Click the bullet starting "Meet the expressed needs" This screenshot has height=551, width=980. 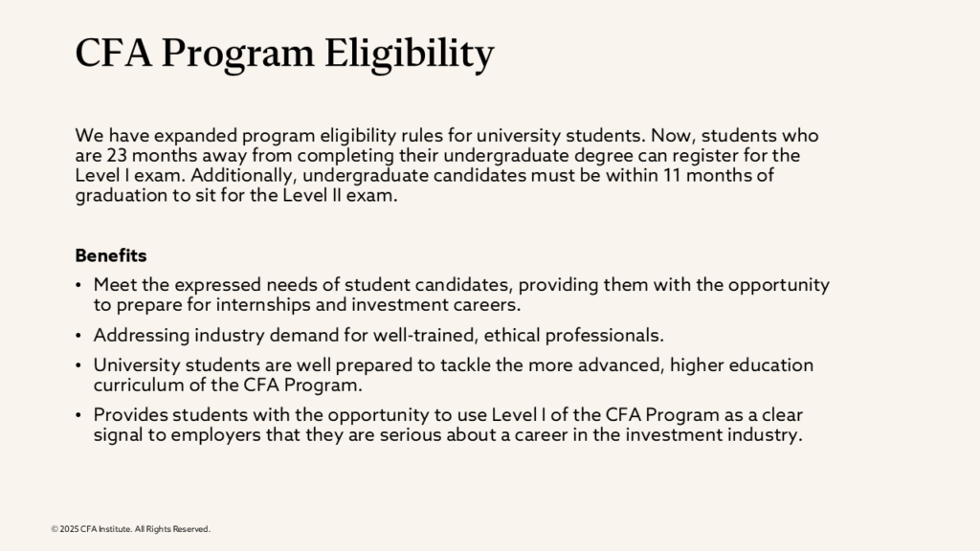point(460,285)
